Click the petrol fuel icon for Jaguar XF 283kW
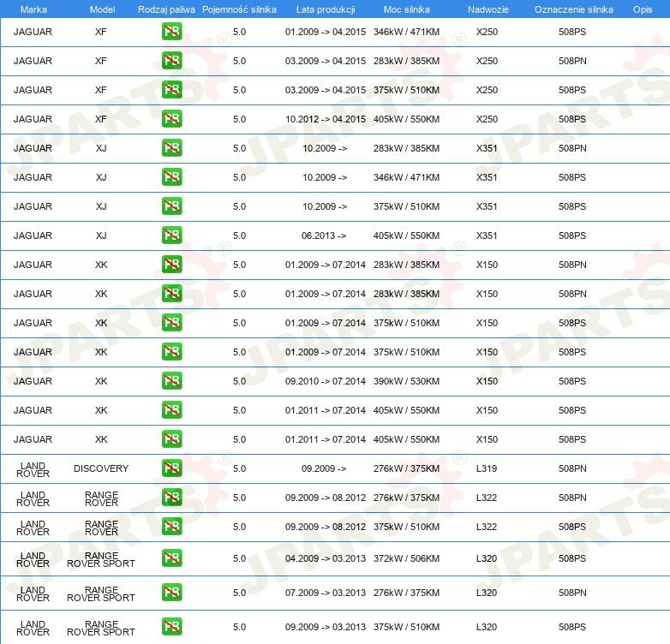The width and height of the screenshot is (670, 644). click(x=171, y=61)
